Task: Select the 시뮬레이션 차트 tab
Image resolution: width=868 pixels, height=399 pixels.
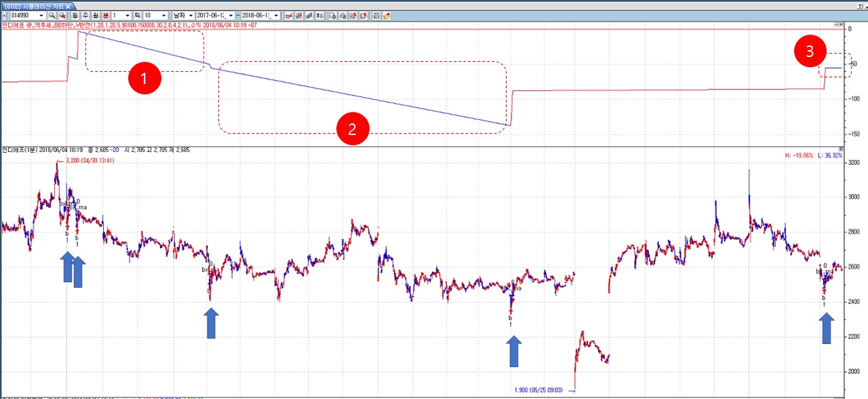Action: (34, 6)
